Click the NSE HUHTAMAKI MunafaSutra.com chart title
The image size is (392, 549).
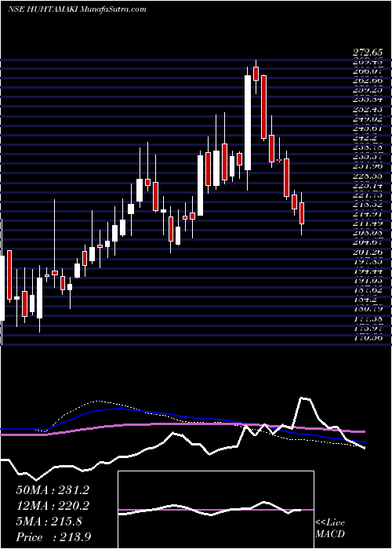77,9
